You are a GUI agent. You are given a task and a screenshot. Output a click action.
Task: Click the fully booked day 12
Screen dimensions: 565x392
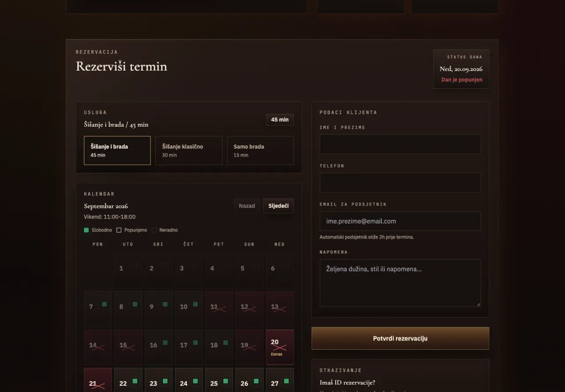coord(249,309)
